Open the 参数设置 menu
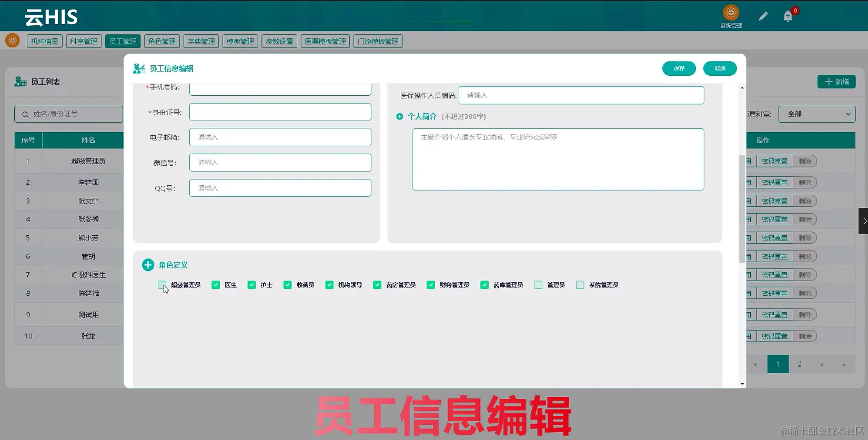This screenshot has height=440, width=868. pyautogui.click(x=279, y=41)
